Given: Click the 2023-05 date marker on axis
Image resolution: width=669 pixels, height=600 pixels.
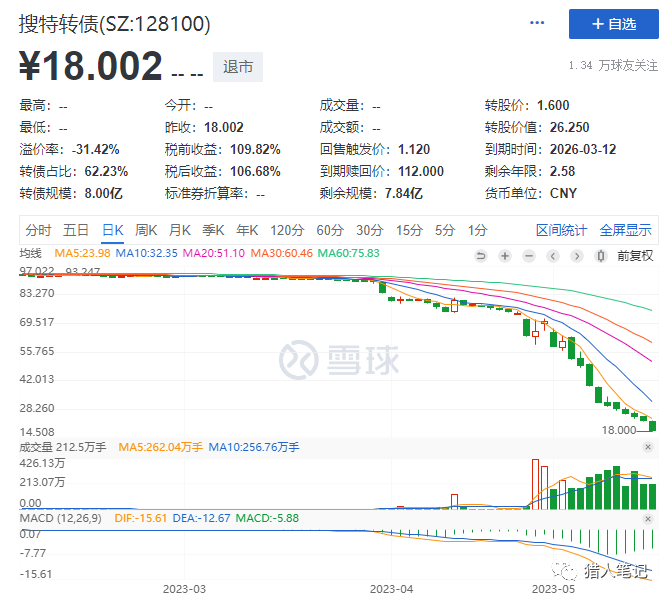Looking at the screenshot, I should [x=553, y=589].
